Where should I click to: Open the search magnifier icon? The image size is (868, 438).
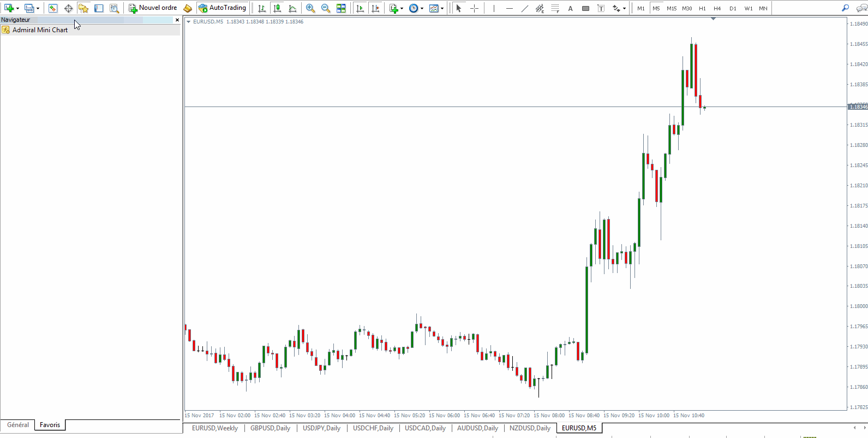click(x=845, y=8)
